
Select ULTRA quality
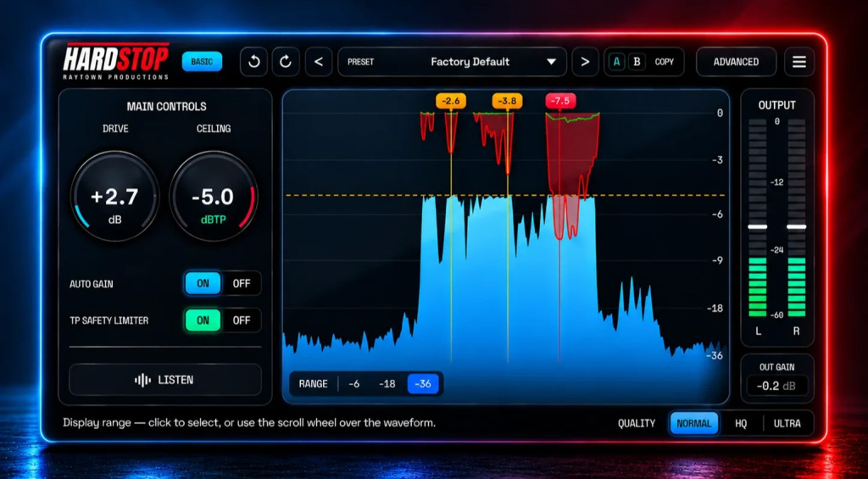click(x=787, y=424)
